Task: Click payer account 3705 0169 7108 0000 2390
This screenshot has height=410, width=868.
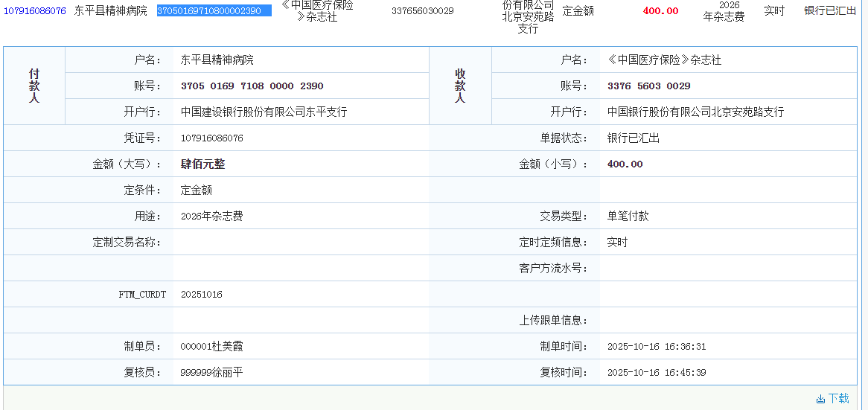Action: (252, 86)
